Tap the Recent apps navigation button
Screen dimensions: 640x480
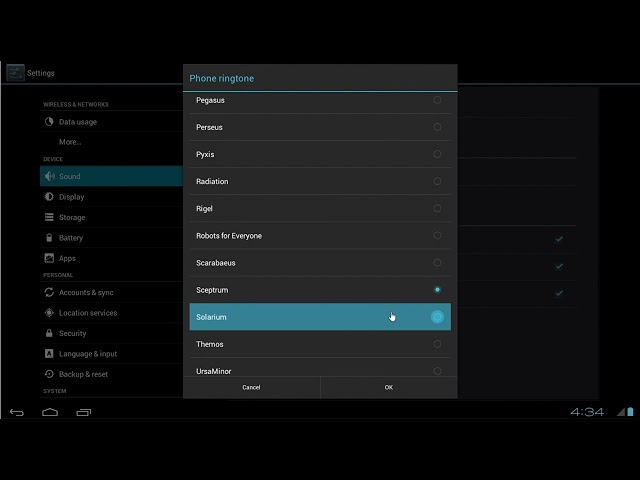[84, 412]
